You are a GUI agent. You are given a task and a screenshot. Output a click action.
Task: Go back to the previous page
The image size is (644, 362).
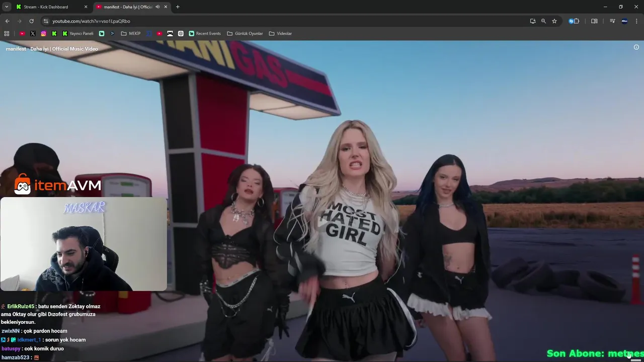[x=7, y=21]
